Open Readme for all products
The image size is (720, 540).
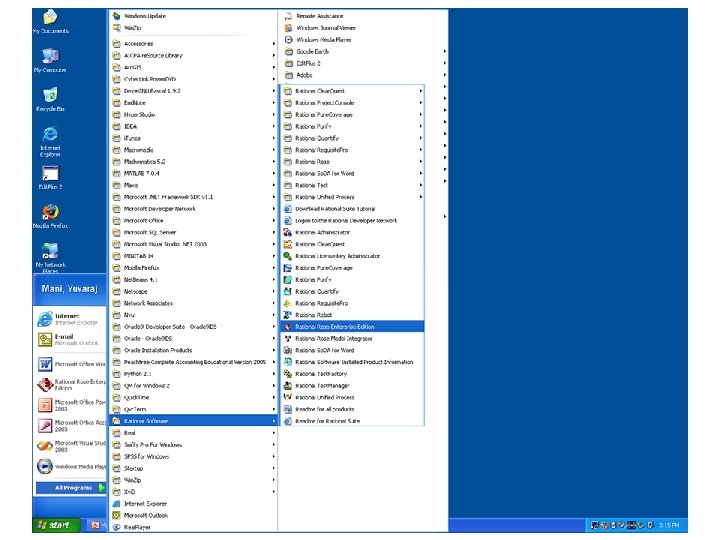tap(352, 409)
